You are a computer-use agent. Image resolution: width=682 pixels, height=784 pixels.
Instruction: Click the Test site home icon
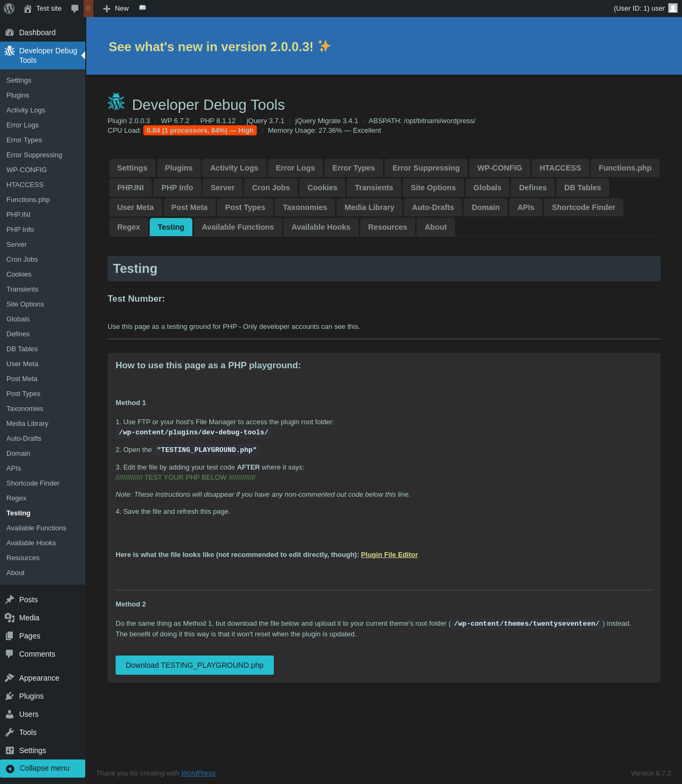pos(28,9)
